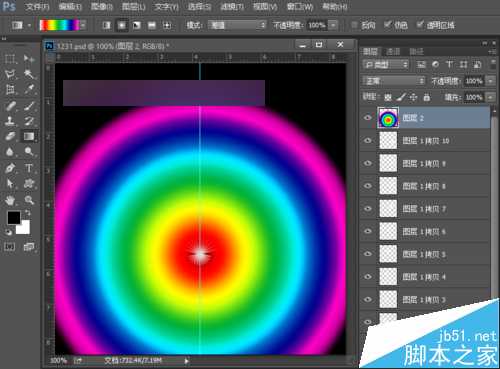The width and height of the screenshot is (500, 369).
Task: Open the gradient picker dropdown arrow
Action: tap(83, 25)
